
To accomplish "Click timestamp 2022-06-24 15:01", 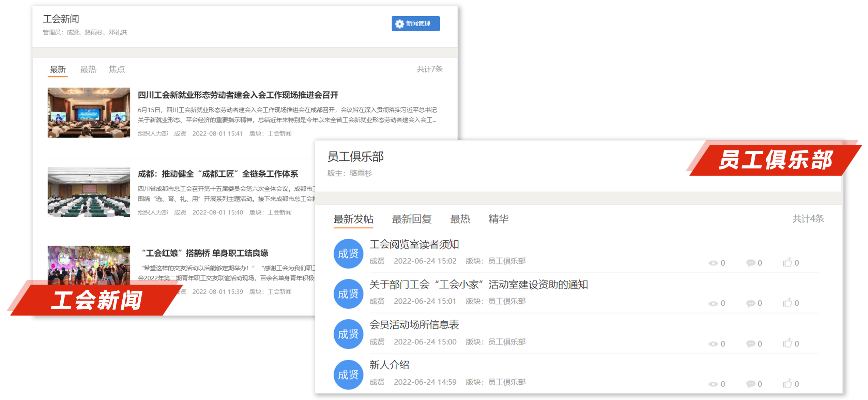I will (425, 301).
